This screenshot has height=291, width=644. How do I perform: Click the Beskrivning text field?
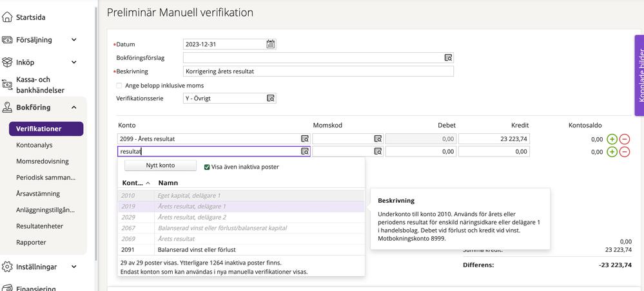tap(318, 71)
